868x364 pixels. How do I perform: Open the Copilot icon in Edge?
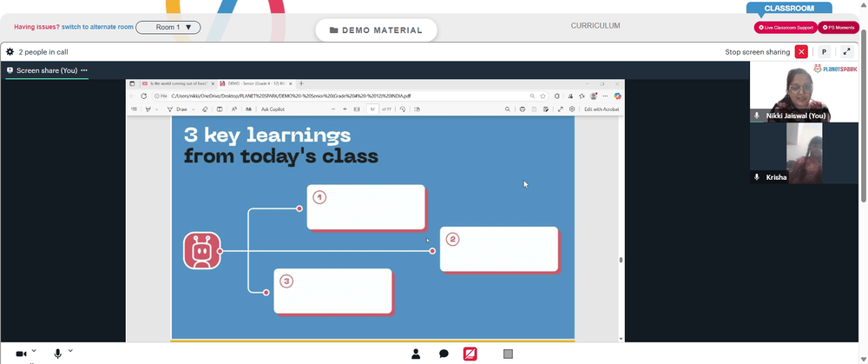click(x=617, y=96)
